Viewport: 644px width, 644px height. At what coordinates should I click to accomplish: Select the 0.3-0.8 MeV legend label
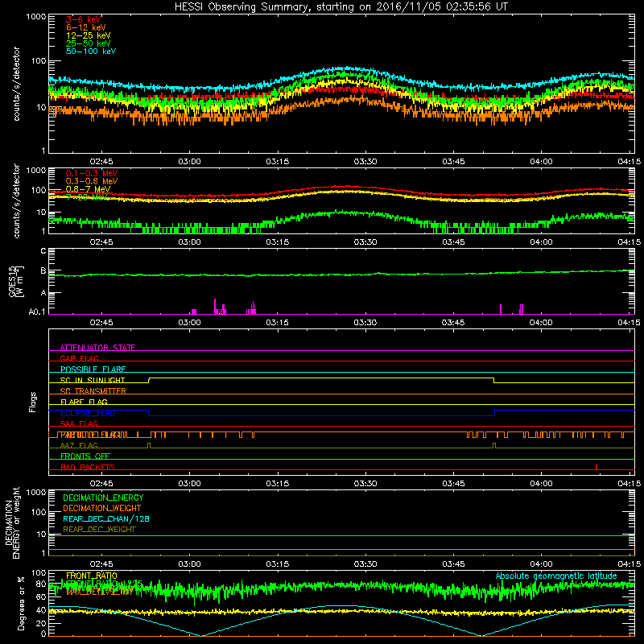pyautogui.click(x=92, y=181)
